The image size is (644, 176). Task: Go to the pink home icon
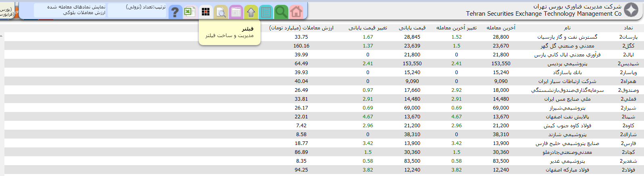pos(296,12)
